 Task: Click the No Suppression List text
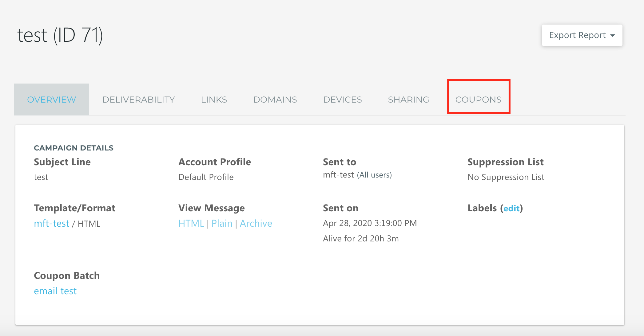click(506, 177)
